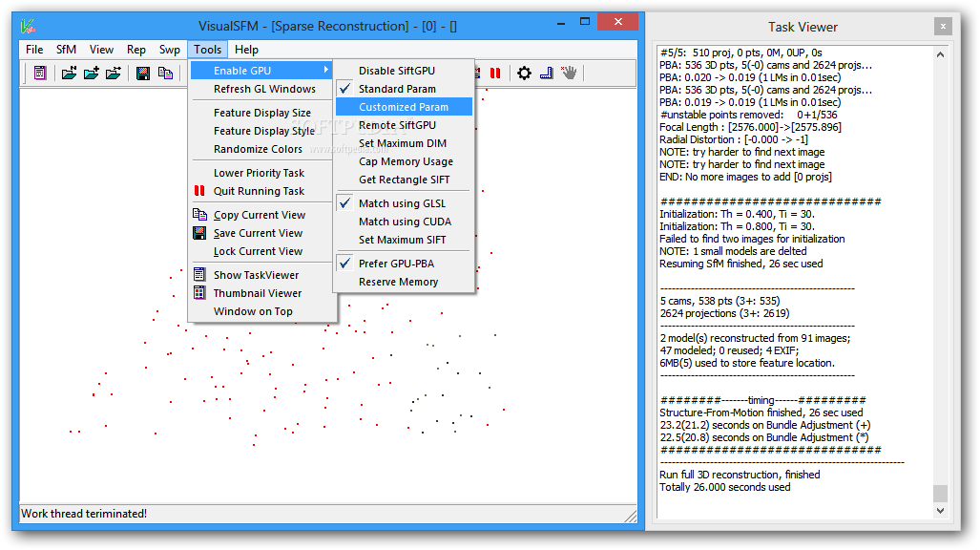Image resolution: width=980 pixels, height=550 pixels.
Task: Open settings with the gear toolbar icon
Action: point(524,74)
